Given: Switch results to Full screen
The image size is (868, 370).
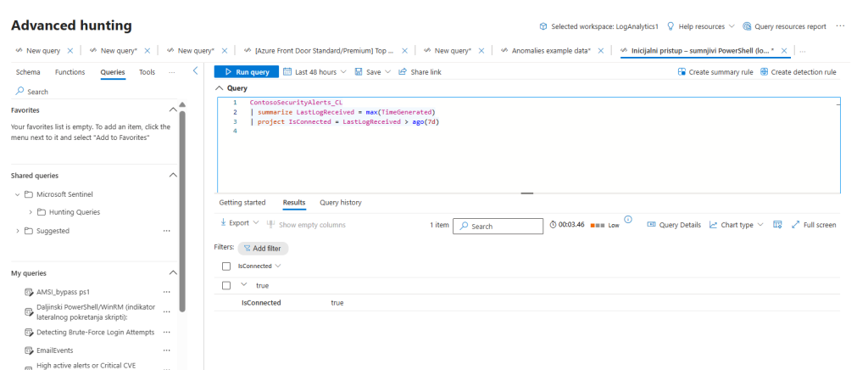Looking at the screenshot, I should [x=814, y=225].
